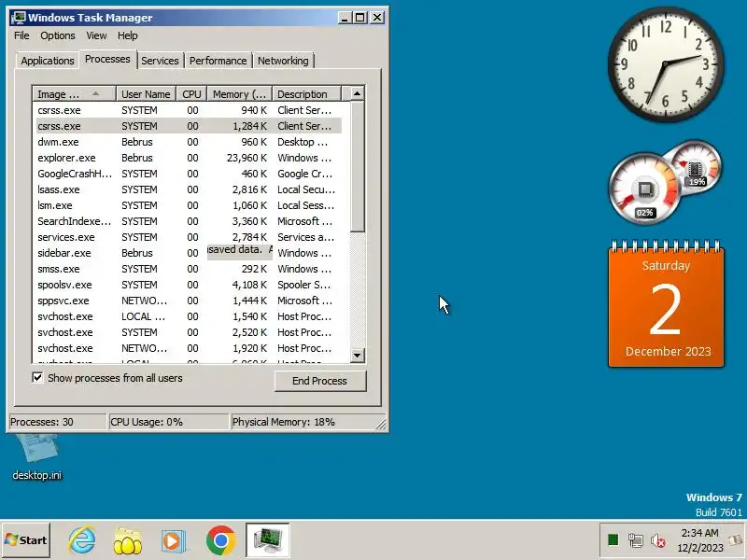This screenshot has height=560, width=747.
Task: Click the End Process button
Action: click(320, 381)
